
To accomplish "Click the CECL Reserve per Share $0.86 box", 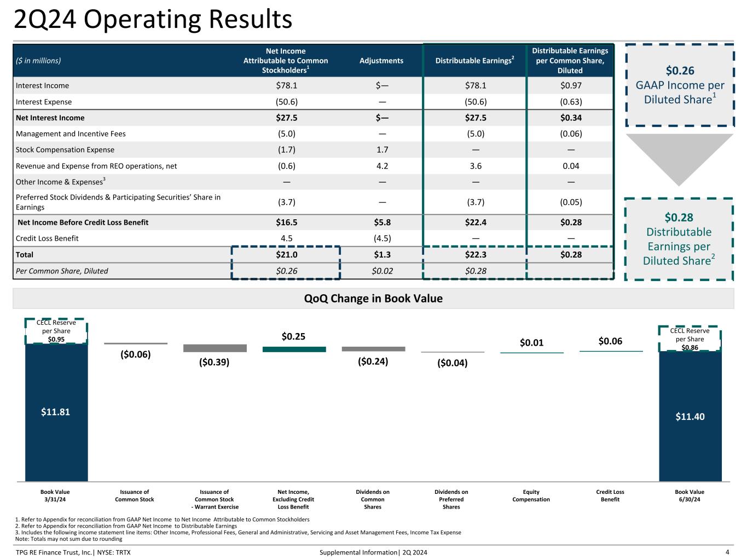I will [690, 339].
